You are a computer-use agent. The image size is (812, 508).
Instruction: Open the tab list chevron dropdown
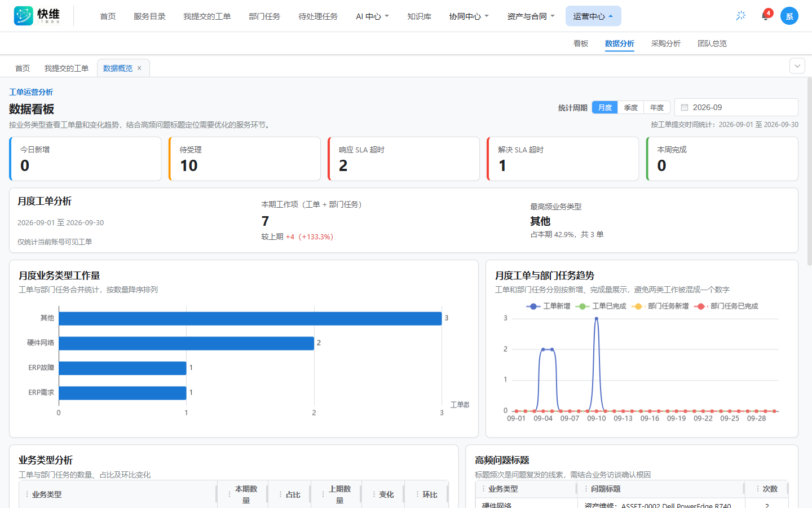coord(797,66)
